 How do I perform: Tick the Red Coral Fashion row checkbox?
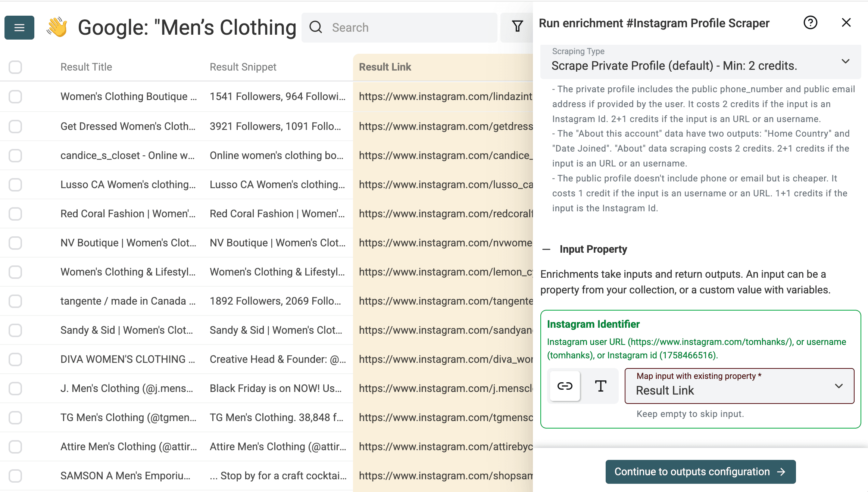15,214
